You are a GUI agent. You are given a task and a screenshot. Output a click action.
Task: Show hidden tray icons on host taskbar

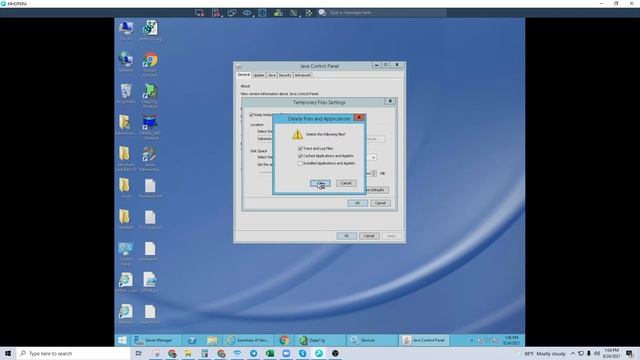click(x=573, y=353)
